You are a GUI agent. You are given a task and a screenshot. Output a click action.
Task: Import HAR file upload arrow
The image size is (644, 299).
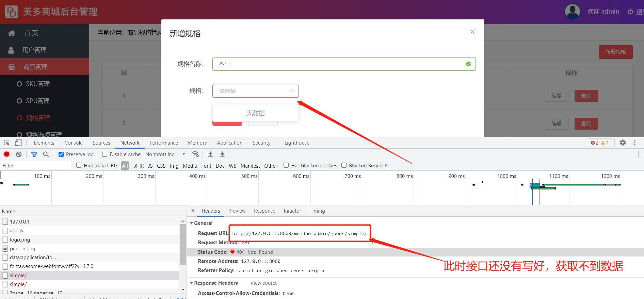pyautogui.click(x=210, y=154)
